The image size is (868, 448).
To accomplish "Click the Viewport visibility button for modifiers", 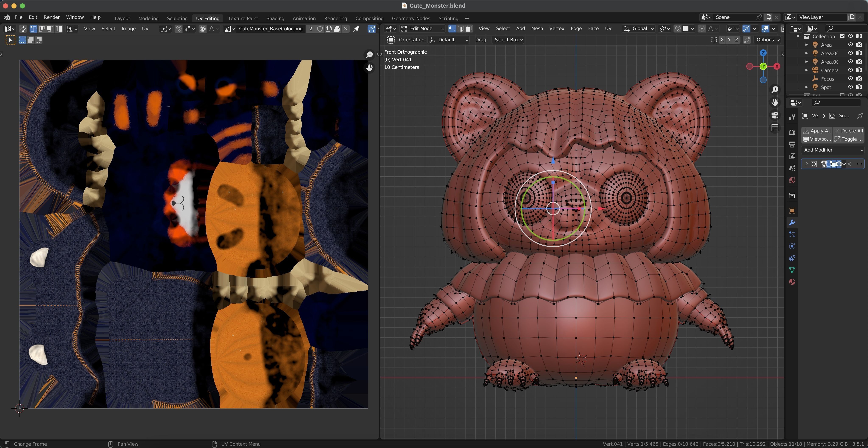I will click(817, 139).
